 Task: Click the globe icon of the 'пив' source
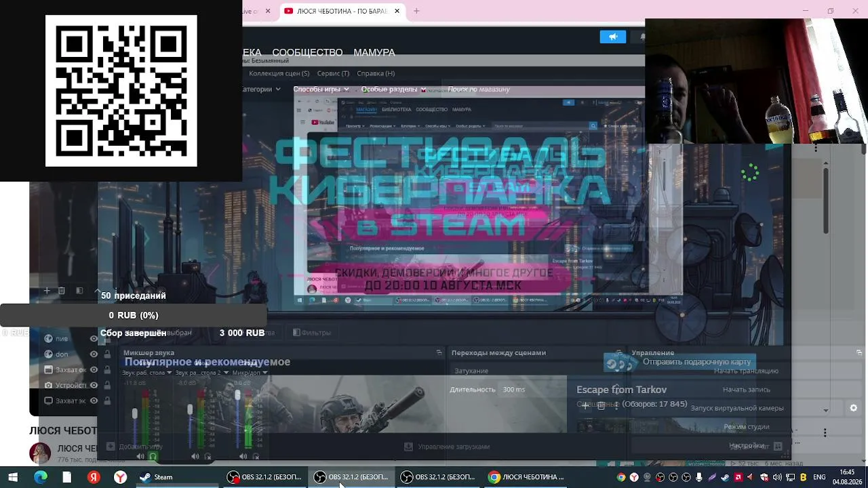pyautogui.click(x=49, y=338)
